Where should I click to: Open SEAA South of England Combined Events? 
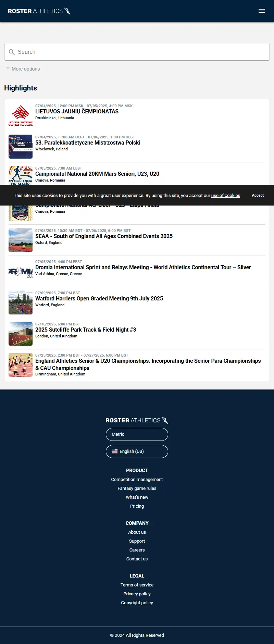pos(104,236)
